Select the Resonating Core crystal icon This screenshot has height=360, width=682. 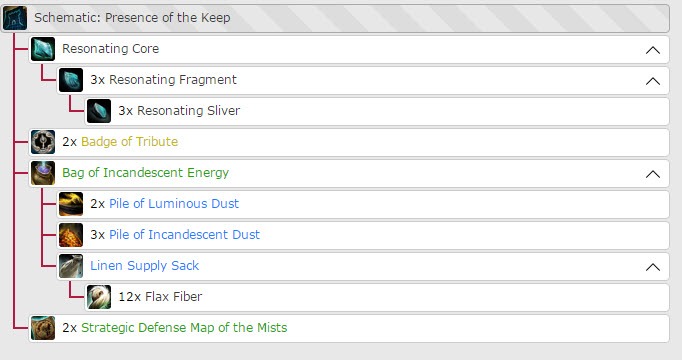43,49
